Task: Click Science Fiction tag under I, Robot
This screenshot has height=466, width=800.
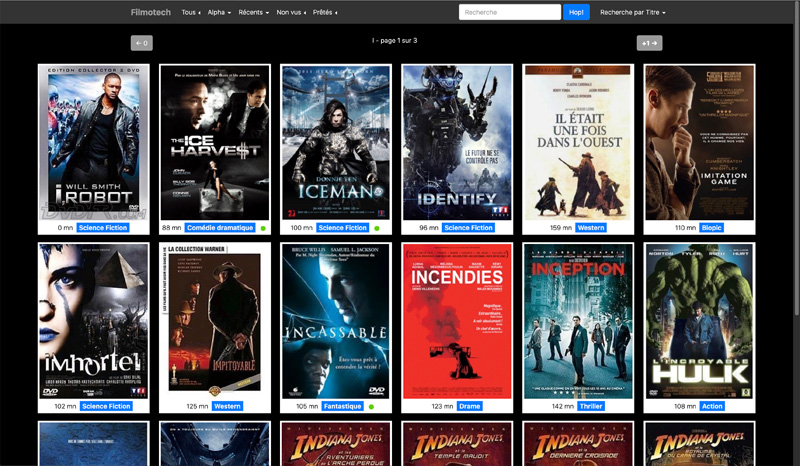Action: tap(103, 228)
